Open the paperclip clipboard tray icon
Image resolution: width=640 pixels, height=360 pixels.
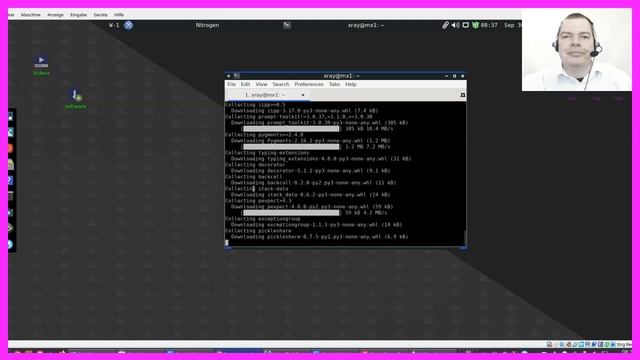(445, 25)
